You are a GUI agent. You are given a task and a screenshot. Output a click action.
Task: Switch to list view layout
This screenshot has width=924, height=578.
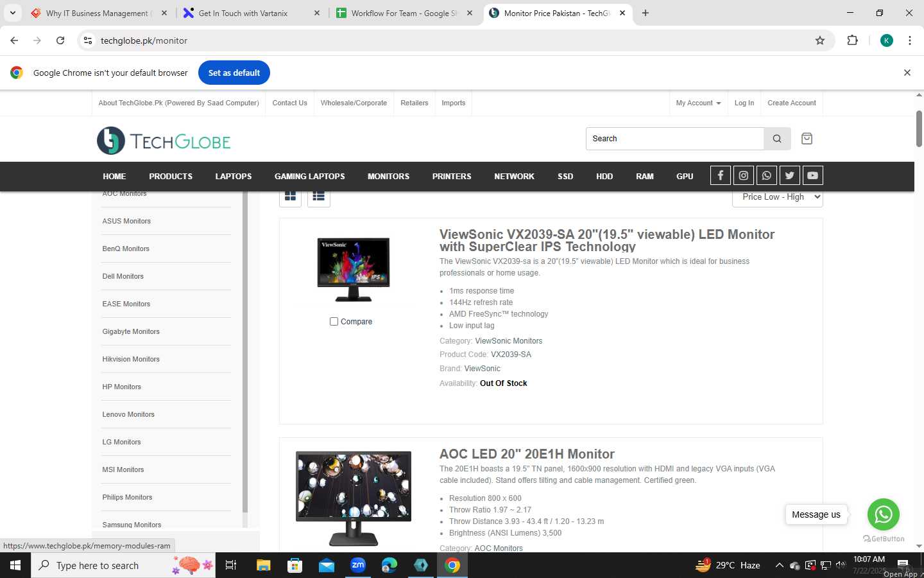coord(319,197)
